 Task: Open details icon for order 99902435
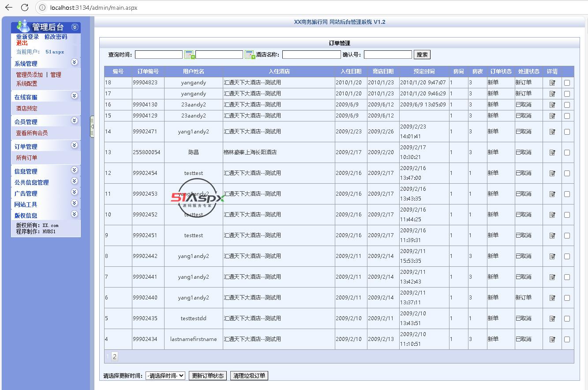pyautogui.click(x=552, y=318)
